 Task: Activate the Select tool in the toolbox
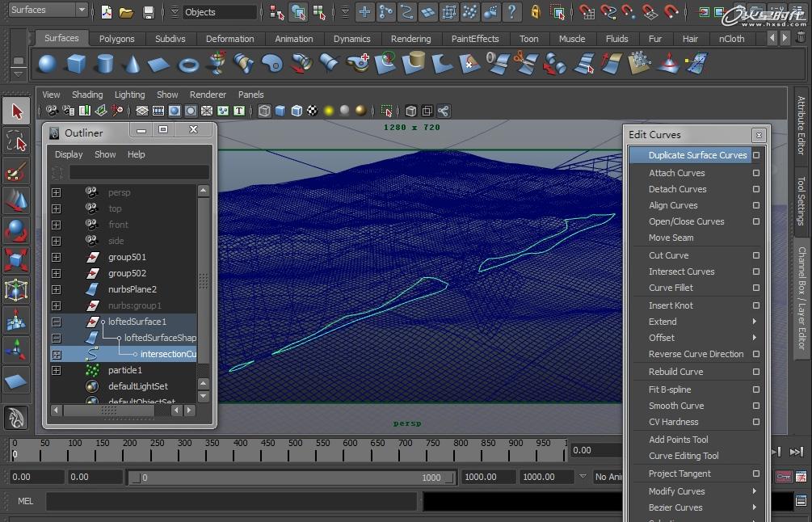coord(16,112)
